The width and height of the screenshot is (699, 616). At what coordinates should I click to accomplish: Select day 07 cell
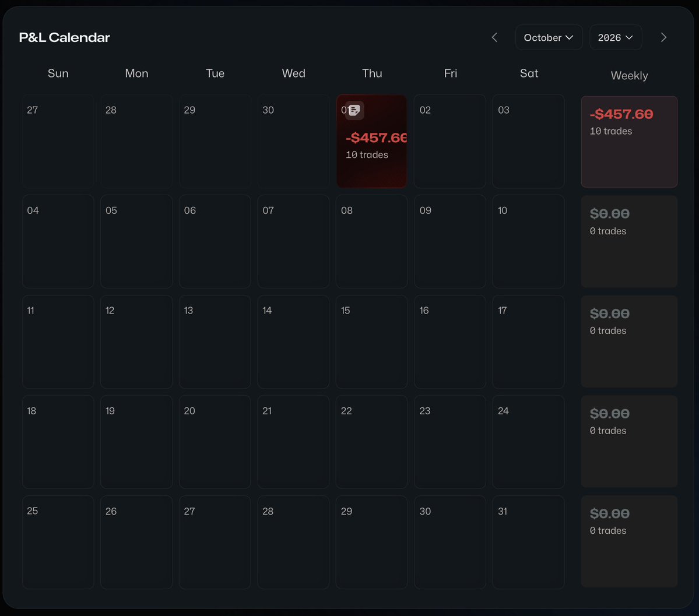293,242
